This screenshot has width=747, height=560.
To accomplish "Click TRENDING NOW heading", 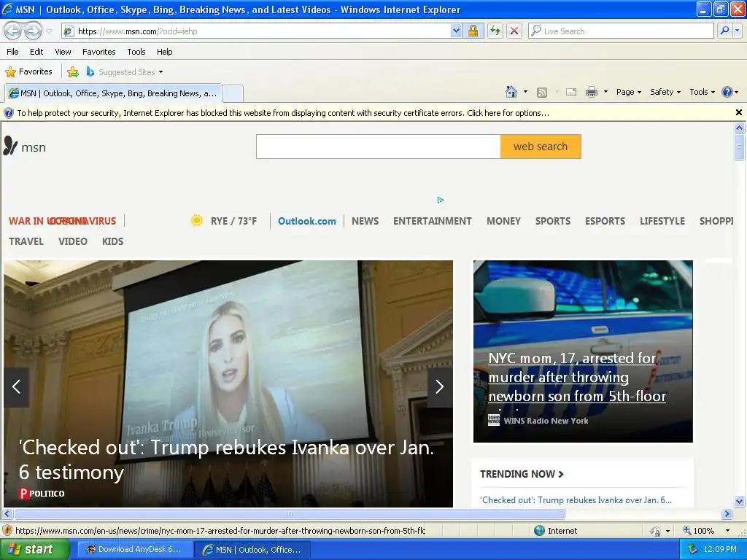I will tap(522, 474).
